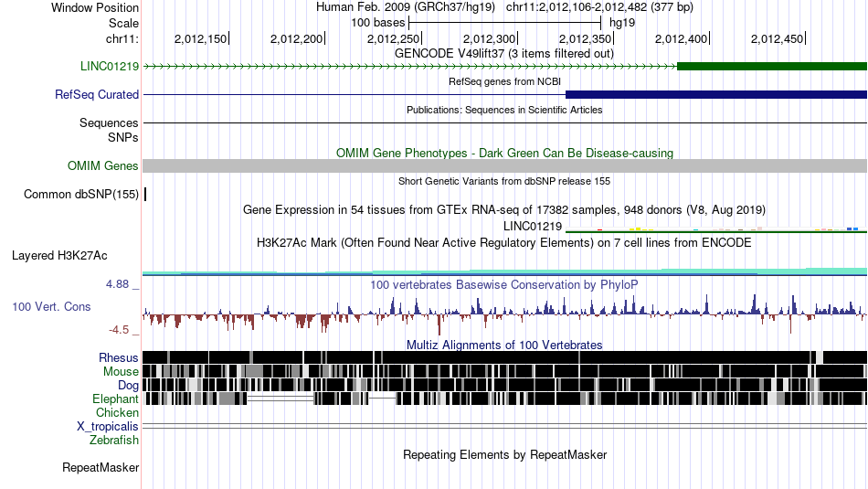Click Publications: Sequences in Scientific Articles title
Image resolution: width=868 pixels, height=489 pixels.
pos(504,110)
